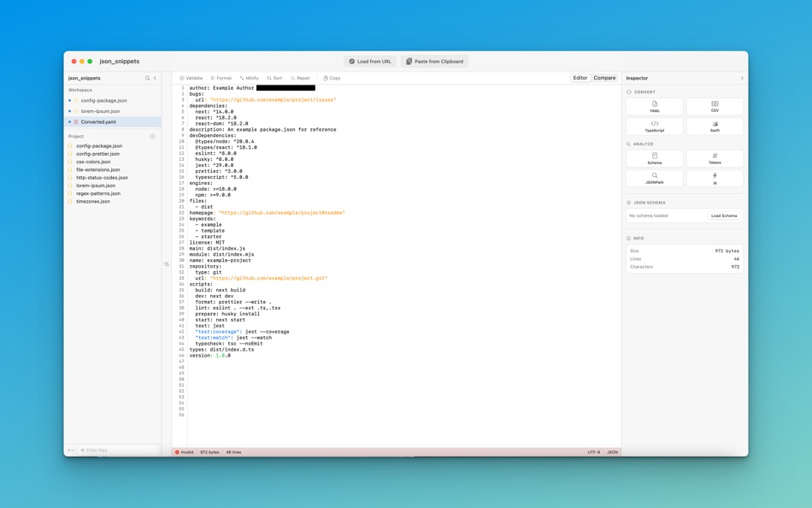Click the Invalid status indicator
Viewport: 812px width, 508px height.
pyautogui.click(x=188, y=452)
